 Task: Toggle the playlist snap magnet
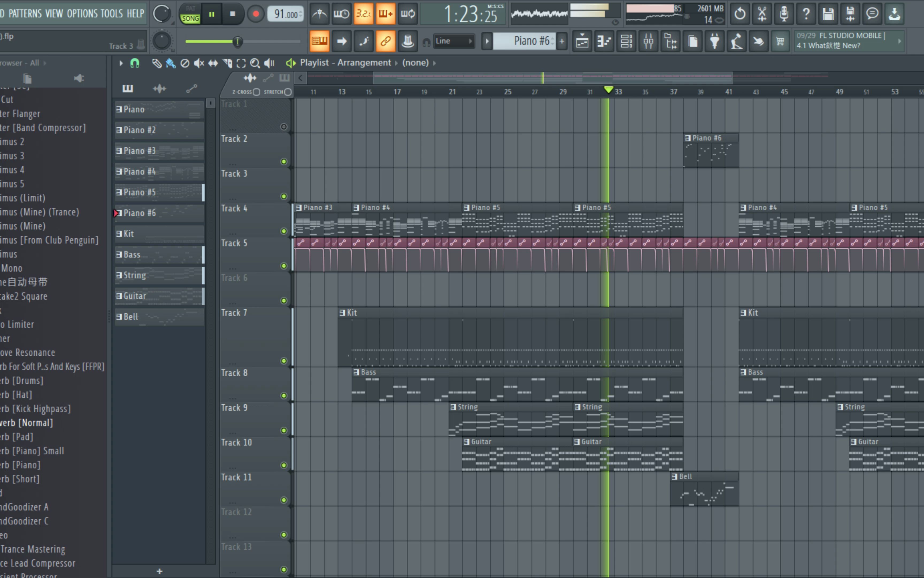(135, 63)
